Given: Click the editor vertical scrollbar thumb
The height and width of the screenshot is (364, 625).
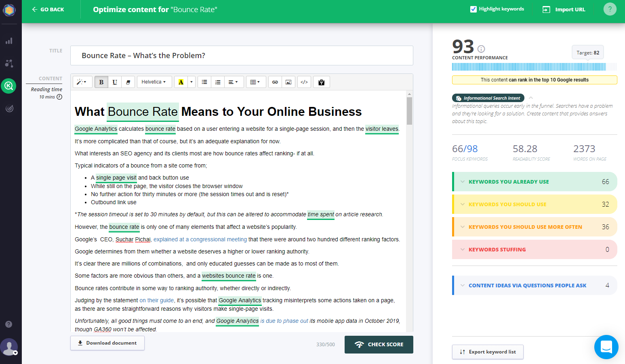Looking at the screenshot, I should 409,111.
